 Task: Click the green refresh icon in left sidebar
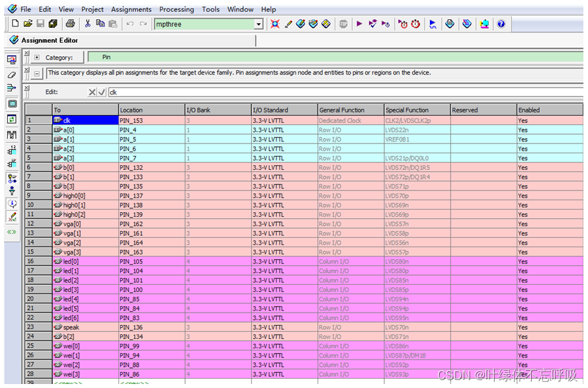12,119
